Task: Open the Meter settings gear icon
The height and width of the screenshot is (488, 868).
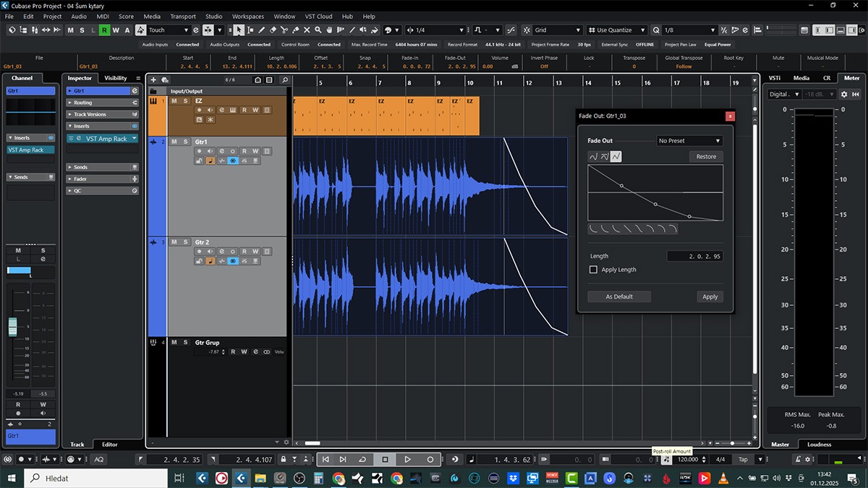Action: [843, 94]
